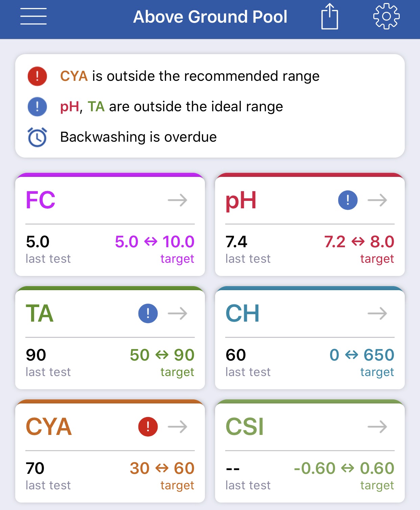This screenshot has height=510, width=420.
Task: Open CSI details via its arrow
Action: [x=377, y=426]
